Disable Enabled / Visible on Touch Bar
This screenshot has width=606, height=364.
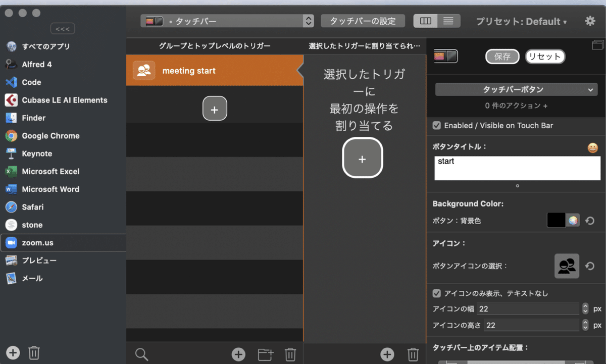436,126
